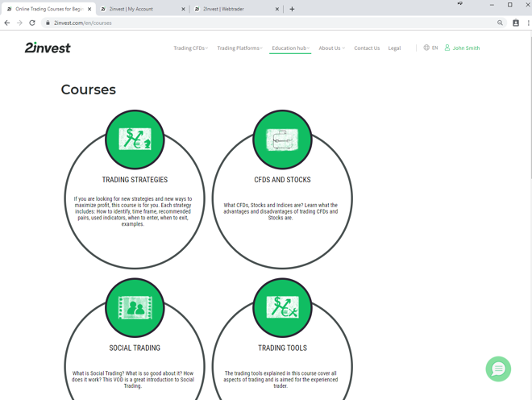This screenshot has width=532, height=400.
Task: Close the Online Trading Courses tab
Action: point(89,9)
